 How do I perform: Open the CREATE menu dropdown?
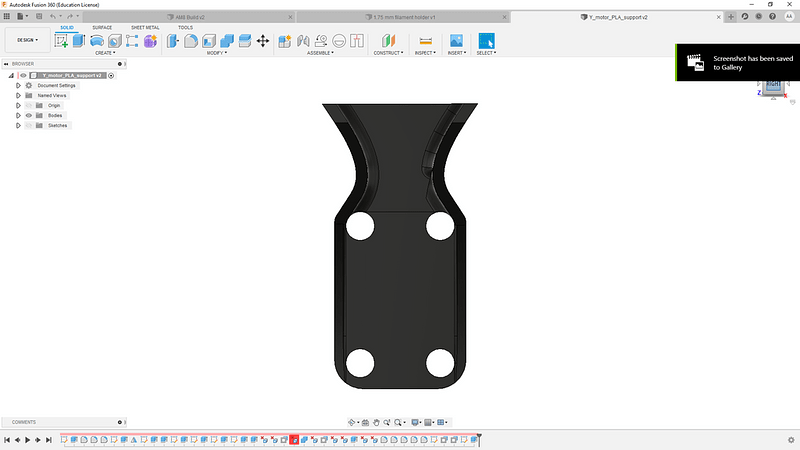pos(105,53)
